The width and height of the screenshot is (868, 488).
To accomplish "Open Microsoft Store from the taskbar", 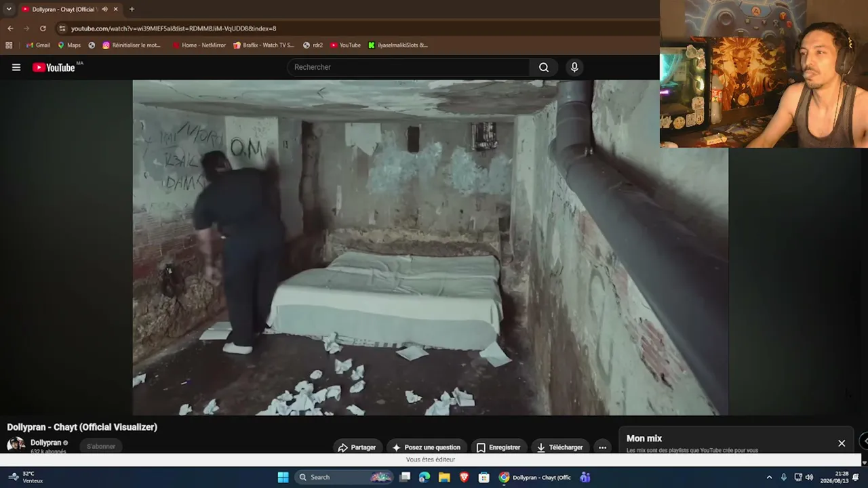I will pos(484,477).
